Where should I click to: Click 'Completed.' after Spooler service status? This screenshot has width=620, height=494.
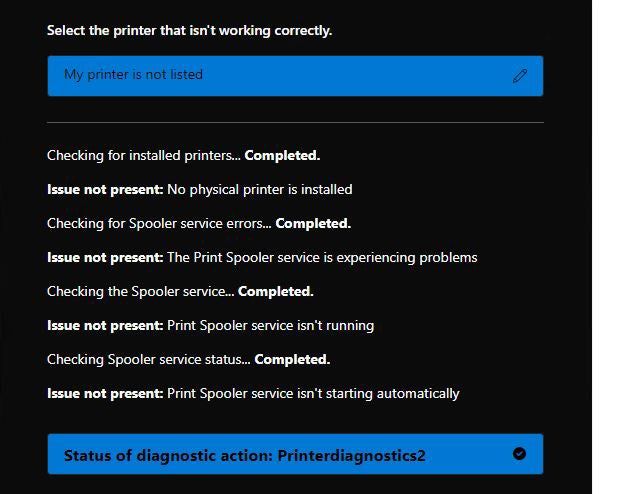point(292,360)
